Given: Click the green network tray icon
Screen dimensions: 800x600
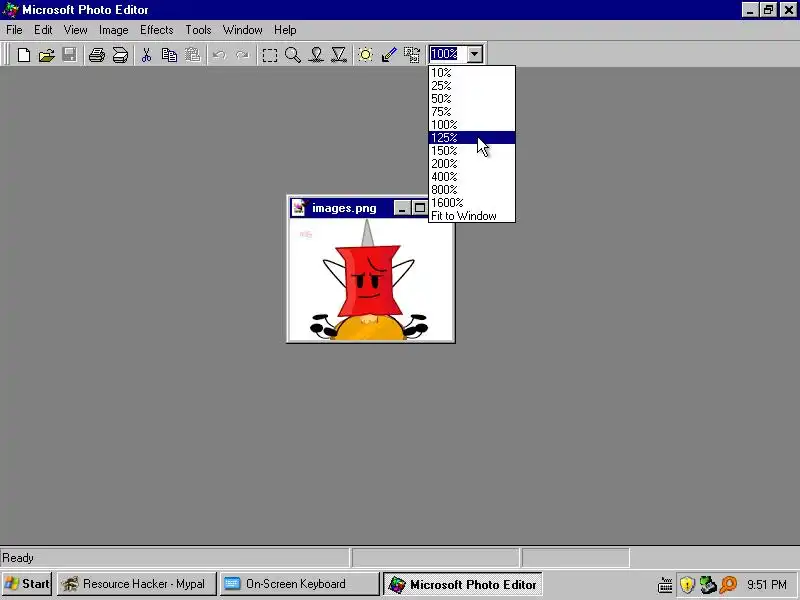Looking at the screenshot, I should tap(708, 585).
